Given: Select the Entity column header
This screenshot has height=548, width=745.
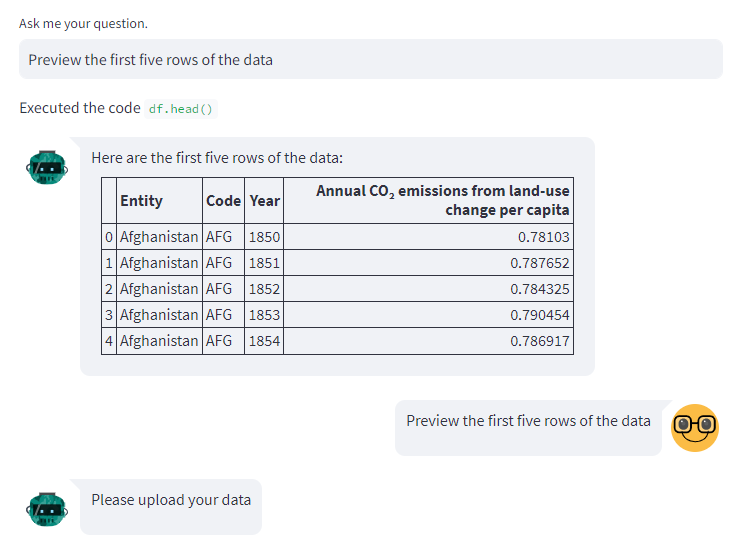Looking at the screenshot, I should 141,201.
